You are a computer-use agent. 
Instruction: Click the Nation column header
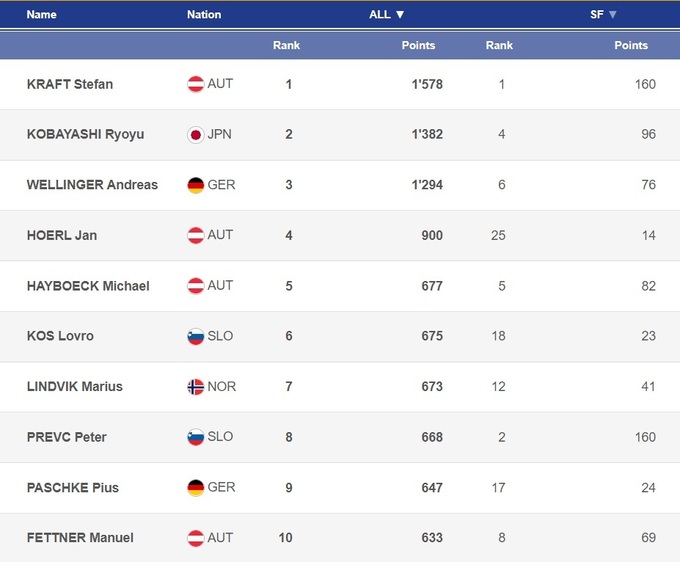204,15
